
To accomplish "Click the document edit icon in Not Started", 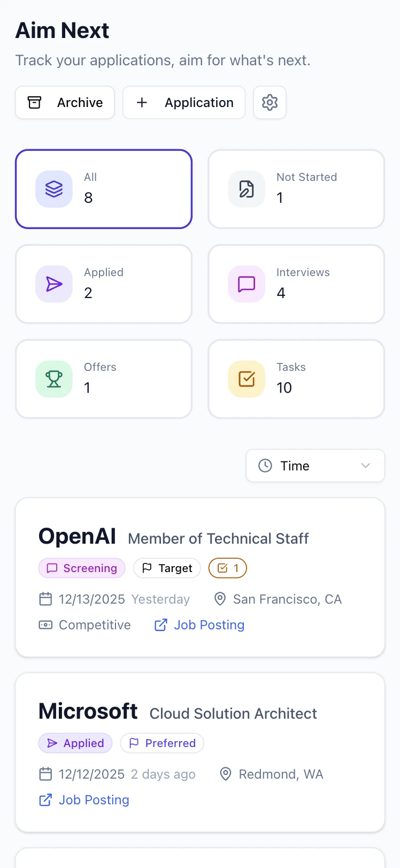I will [x=247, y=189].
